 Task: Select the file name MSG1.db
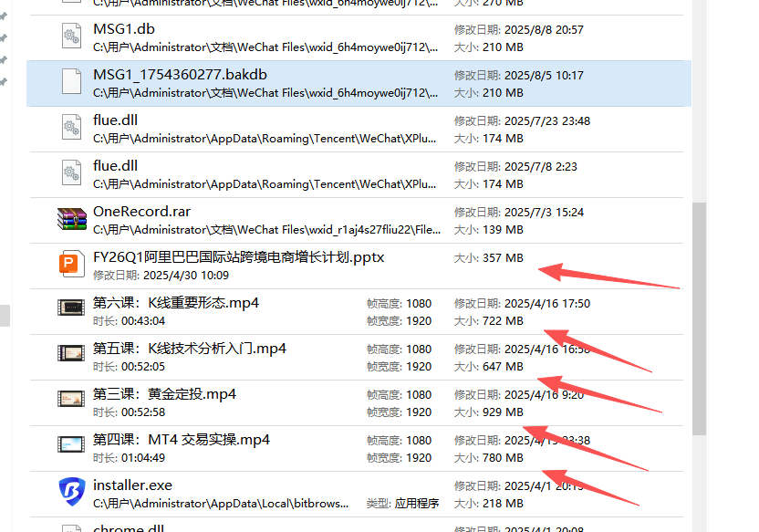tap(124, 29)
